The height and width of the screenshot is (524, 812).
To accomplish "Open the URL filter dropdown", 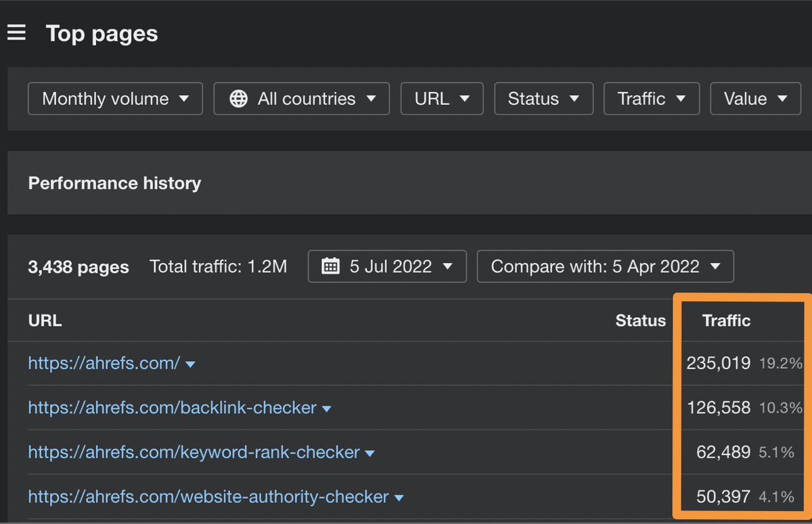I will pos(442,99).
